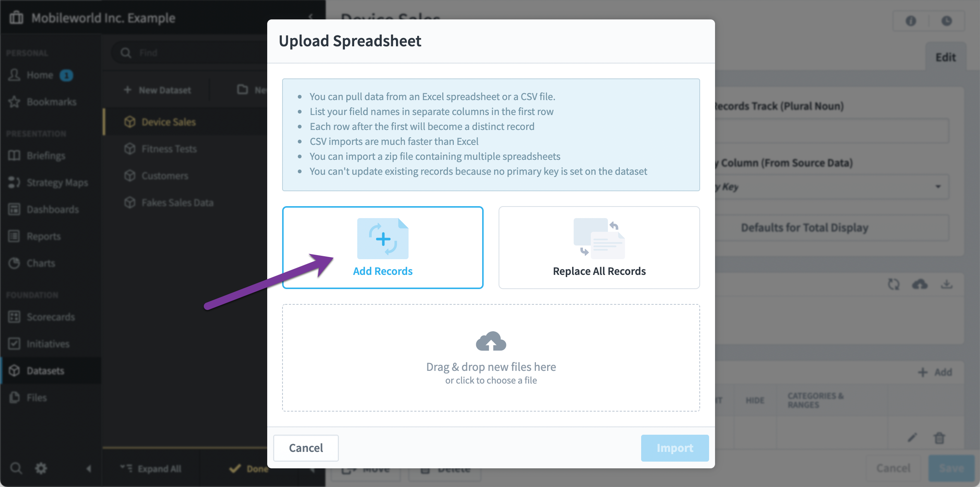Collapse the sidebar with the left arrow
The width and height of the screenshot is (980, 487).
coord(89,468)
